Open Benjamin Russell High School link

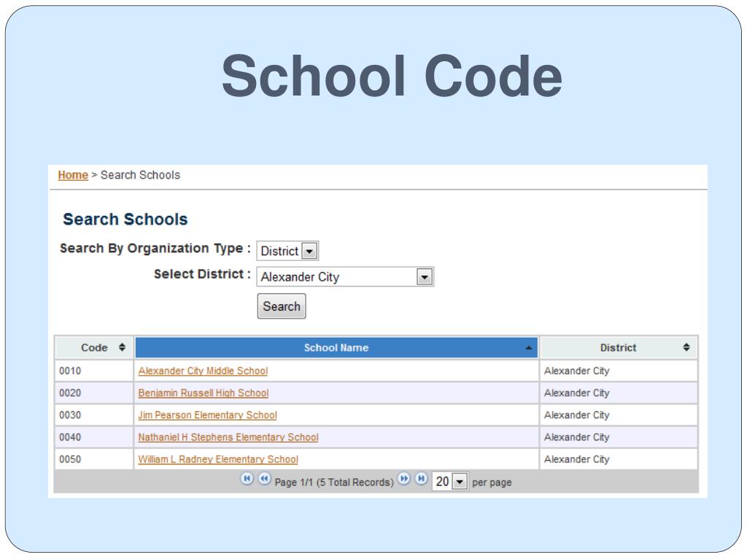[x=204, y=393]
